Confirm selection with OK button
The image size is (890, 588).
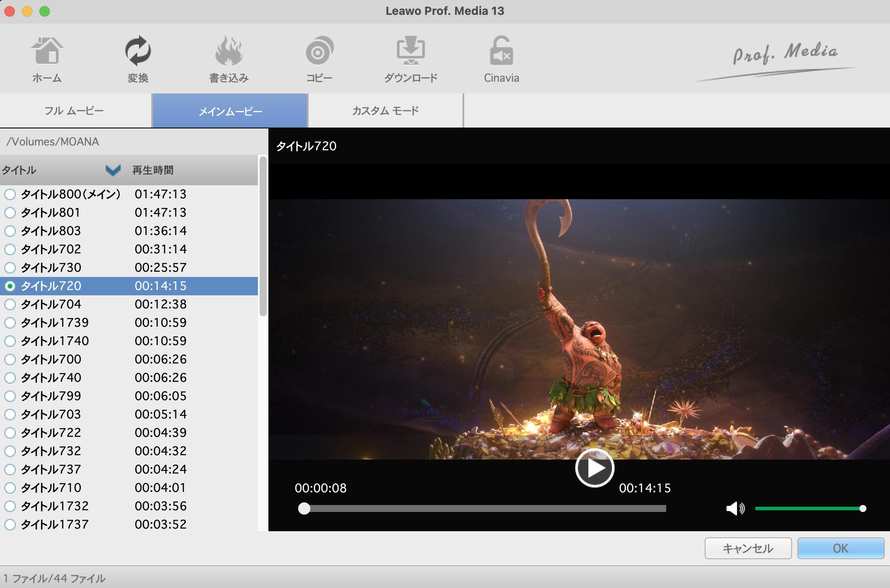[x=841, y=548]
